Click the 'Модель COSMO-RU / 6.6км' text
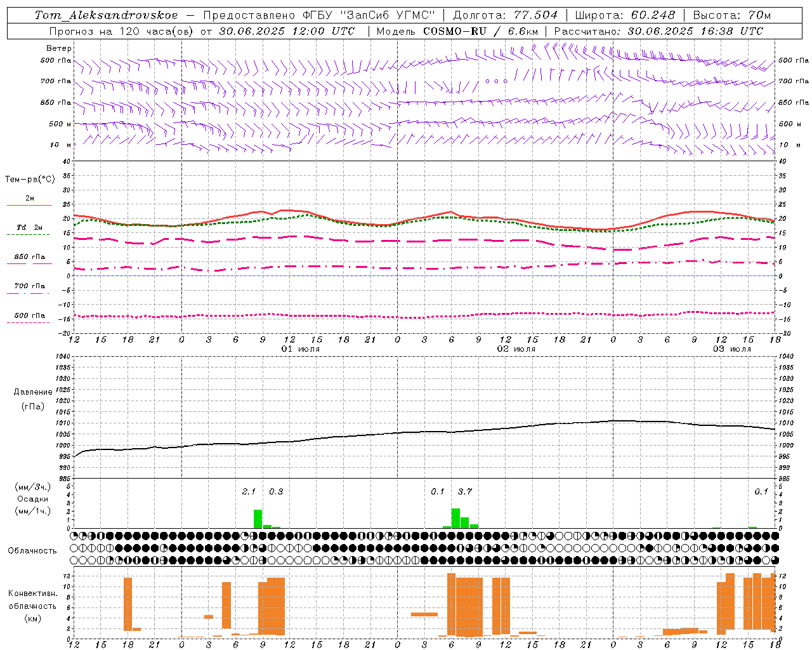The image size is (812, 650). (457, 31)
